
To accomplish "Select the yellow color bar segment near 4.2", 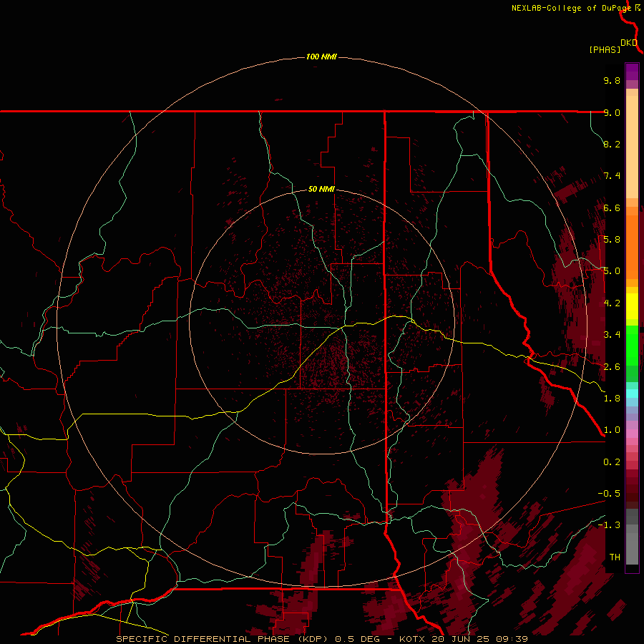I will 632,306.
